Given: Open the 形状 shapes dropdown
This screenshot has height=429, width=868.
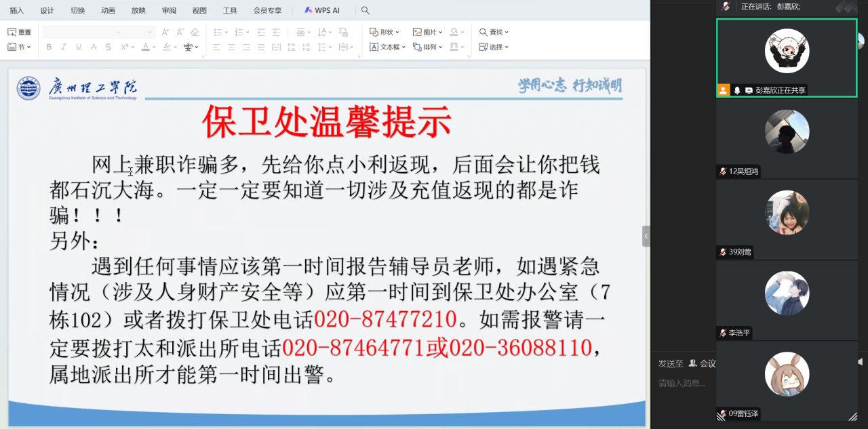Looking at the screenshot, I should pos(384,32).
